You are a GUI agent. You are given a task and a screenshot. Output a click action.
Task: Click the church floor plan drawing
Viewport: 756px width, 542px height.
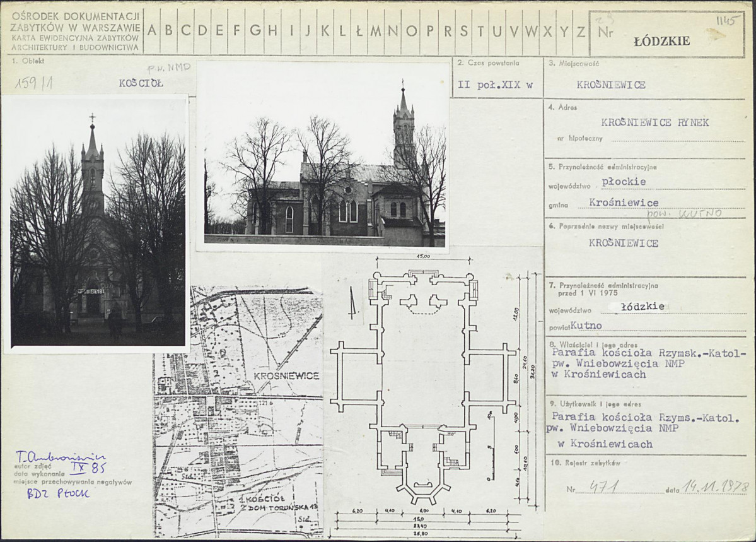[423, 386]
